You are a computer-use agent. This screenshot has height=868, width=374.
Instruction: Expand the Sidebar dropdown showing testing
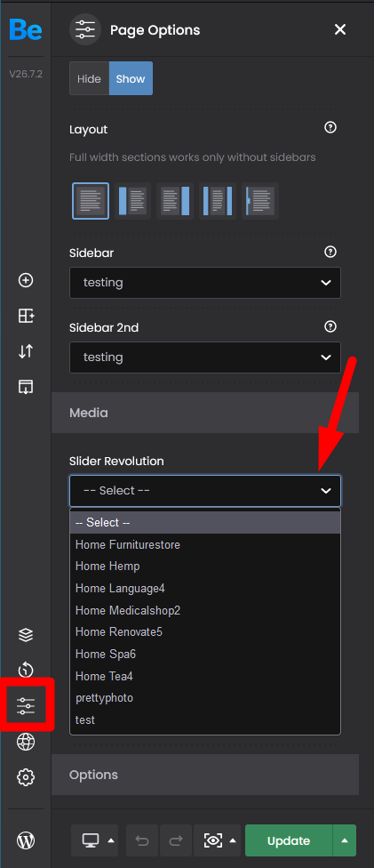tap(204, 283)
